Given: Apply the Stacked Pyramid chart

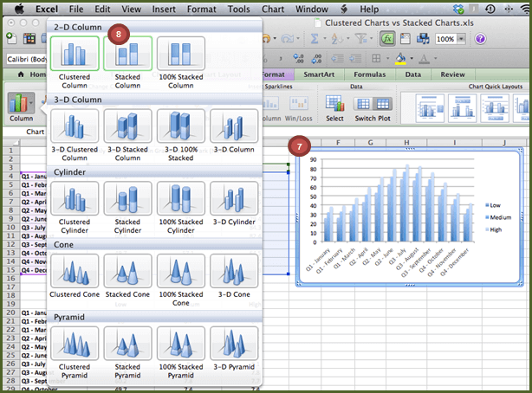Looking at the screenshot, I should (127, 344).
